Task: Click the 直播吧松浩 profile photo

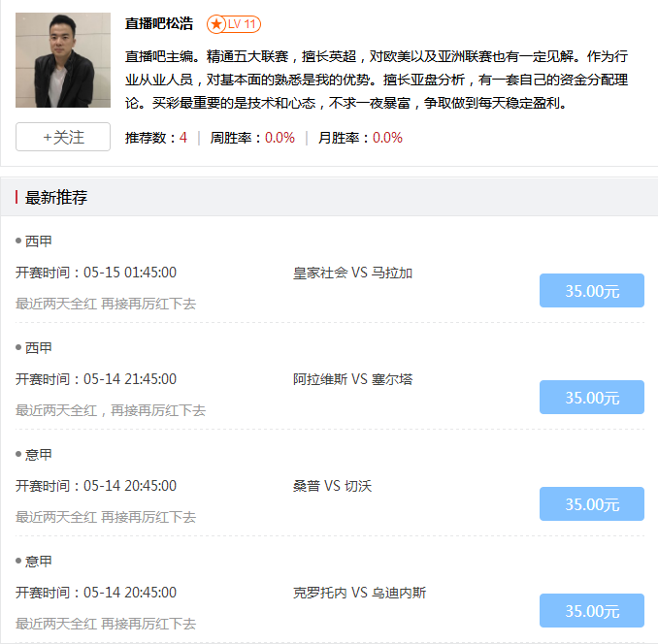Action: point(63,60)
